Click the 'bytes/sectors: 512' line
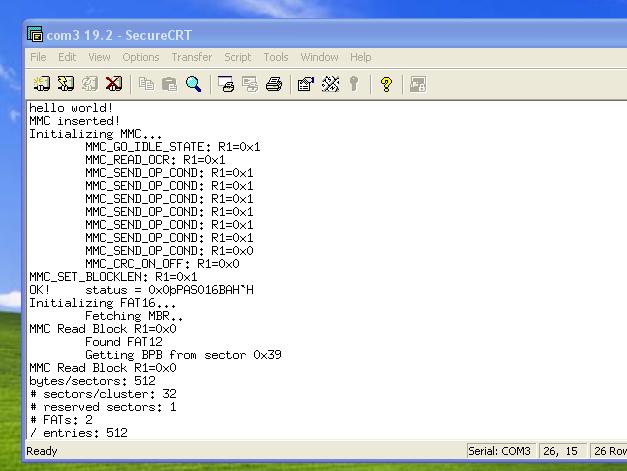The width and height of the screenshot is (627, 471). (92, 381)
